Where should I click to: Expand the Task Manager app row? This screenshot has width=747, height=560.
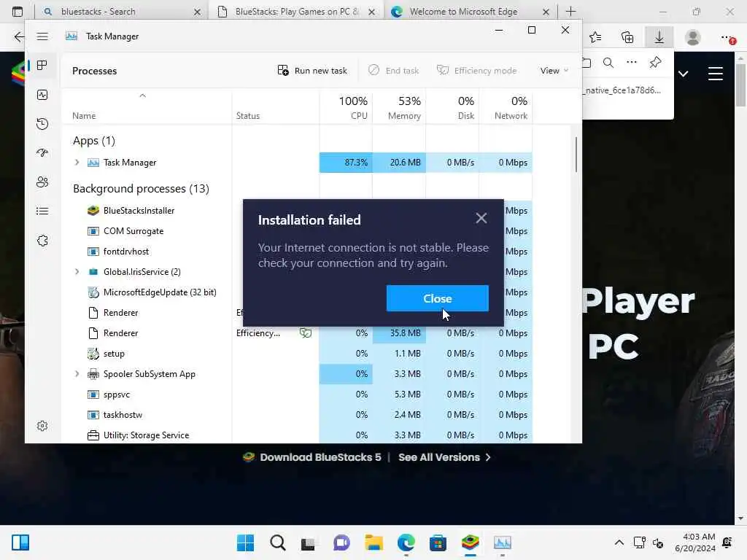pos(77,163)
